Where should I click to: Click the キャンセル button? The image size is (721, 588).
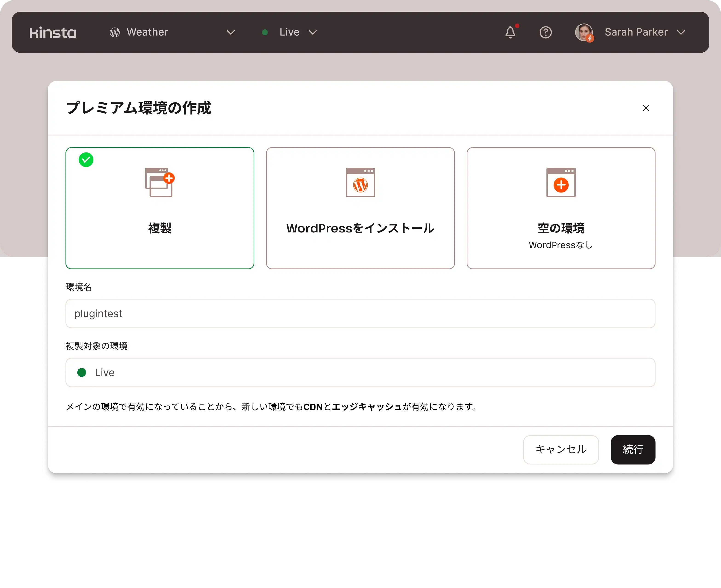[x=561, y=449]
